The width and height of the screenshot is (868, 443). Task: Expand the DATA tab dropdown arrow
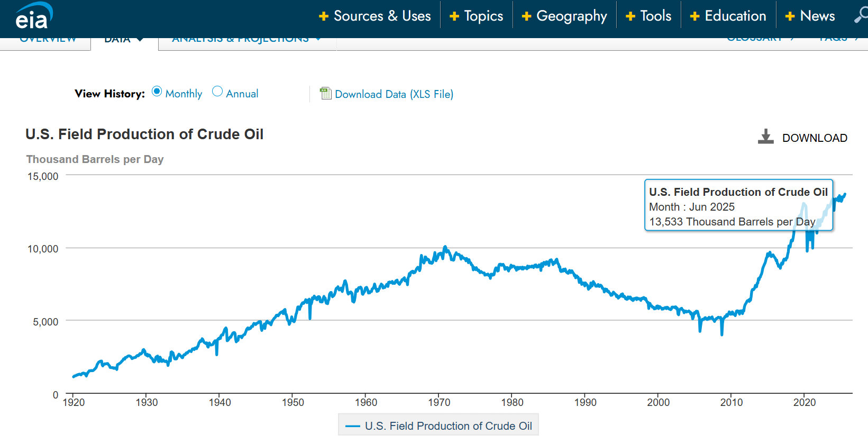pyautogui.click(x=140, y=40)
